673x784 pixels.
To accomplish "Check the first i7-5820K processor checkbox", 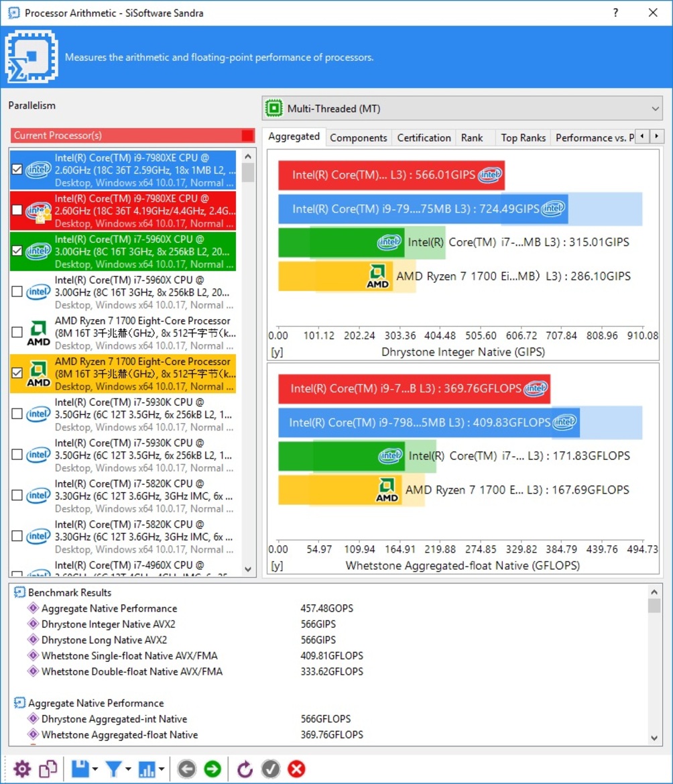I will point(17,496).
